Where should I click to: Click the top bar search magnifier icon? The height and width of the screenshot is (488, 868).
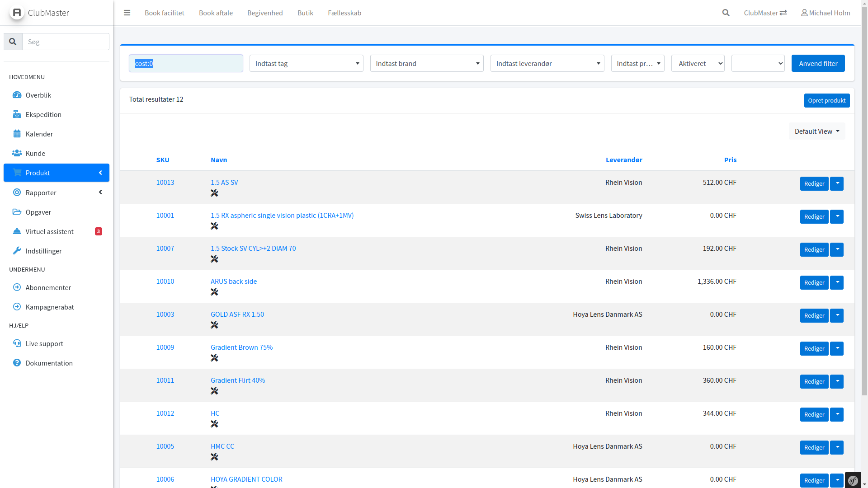[726, 13]
